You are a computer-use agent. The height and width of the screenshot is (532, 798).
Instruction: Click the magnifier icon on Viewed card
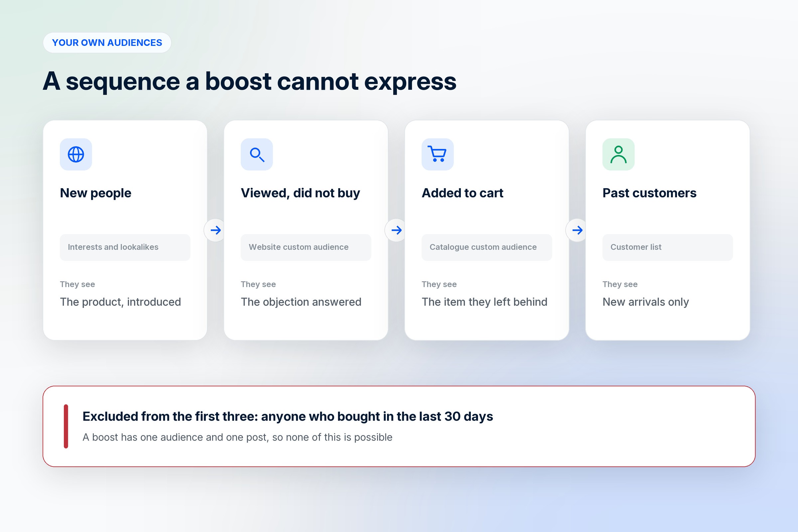point(257,154)
